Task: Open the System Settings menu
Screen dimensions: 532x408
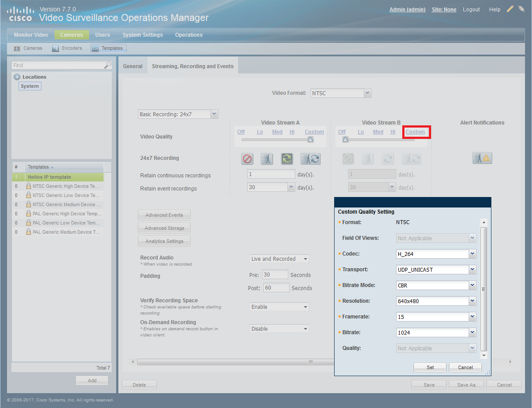Action: tap(142, 35)
